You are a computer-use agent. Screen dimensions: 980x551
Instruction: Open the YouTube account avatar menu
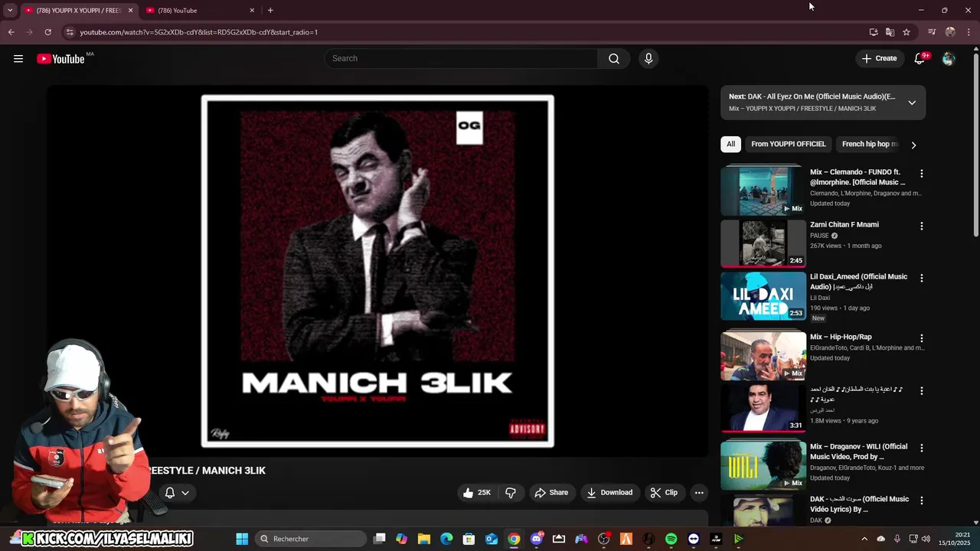(x=949, y=59)
